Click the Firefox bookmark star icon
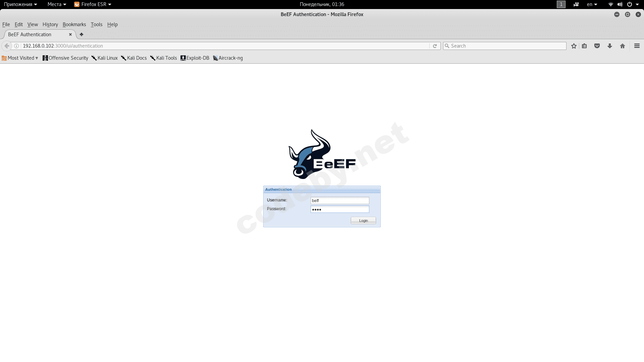Viewport: 644px width, 362px height. pyautogui.click(x=574, y=46)
